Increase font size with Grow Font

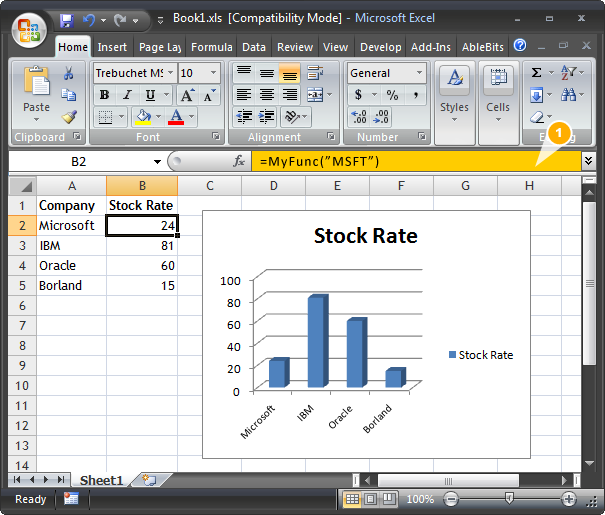188,95
